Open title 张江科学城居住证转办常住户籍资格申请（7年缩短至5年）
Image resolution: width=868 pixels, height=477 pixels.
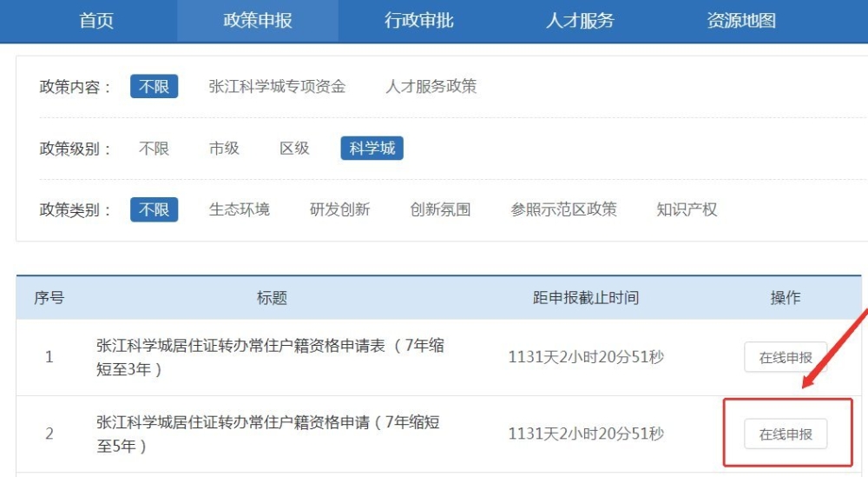pos(268,434)
